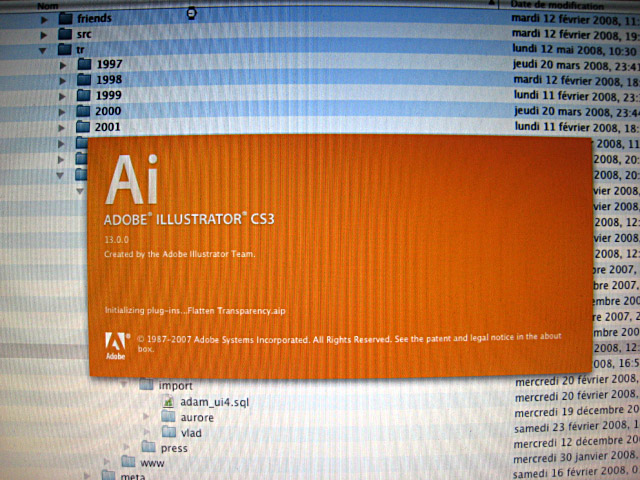640x480 pixels.
Task: Select the 2000 folder icon
Action: (83, 111)
